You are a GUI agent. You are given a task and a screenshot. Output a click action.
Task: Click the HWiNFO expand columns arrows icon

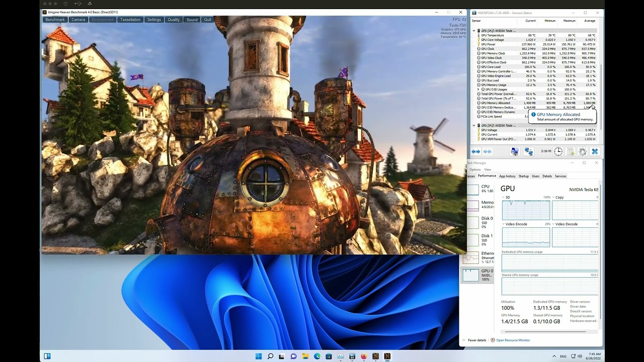(x=475, y=151)
